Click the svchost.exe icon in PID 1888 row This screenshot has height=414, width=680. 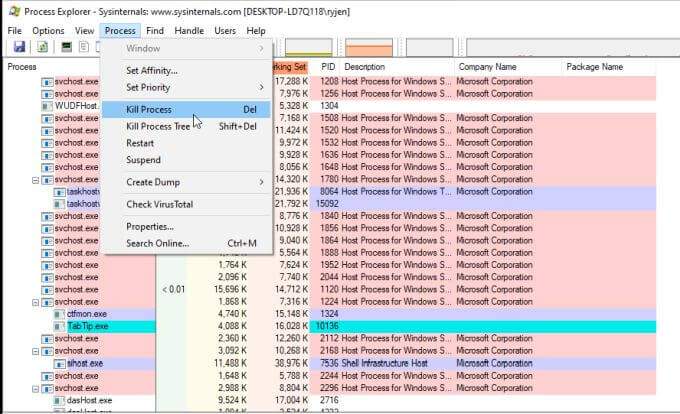tap(47, 253)
